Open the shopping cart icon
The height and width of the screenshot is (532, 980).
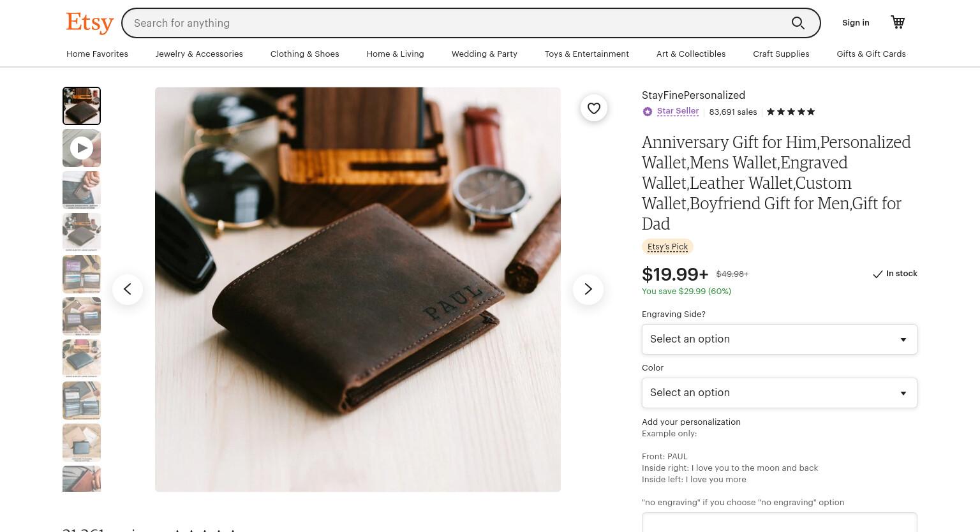(x=898, y=22)
